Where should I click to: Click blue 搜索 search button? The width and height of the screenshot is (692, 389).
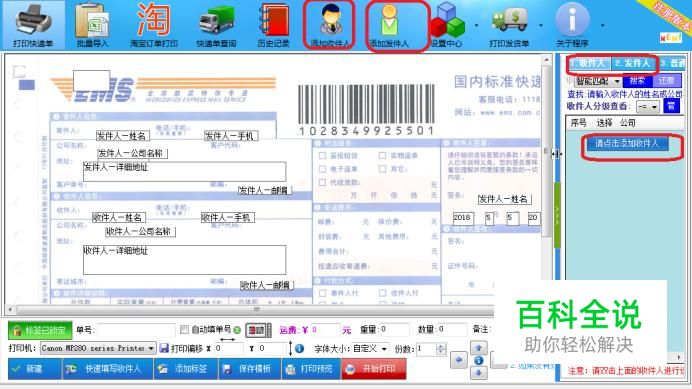click(x=637, y=81)
